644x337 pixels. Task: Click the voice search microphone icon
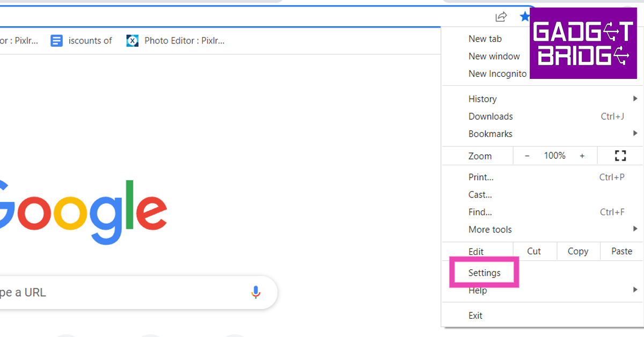(256, 292)
